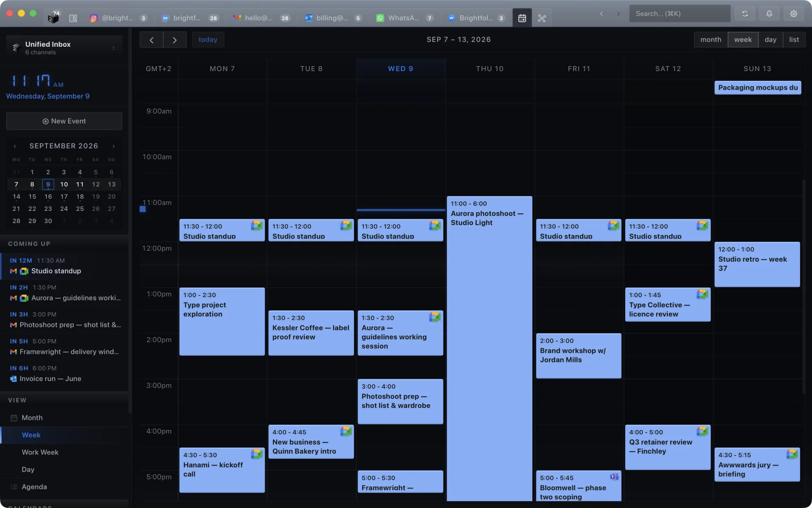
Task: Click Google Meet icon on Hanami kickoff call
Action: pyautogui.click(x=257, y=454)
